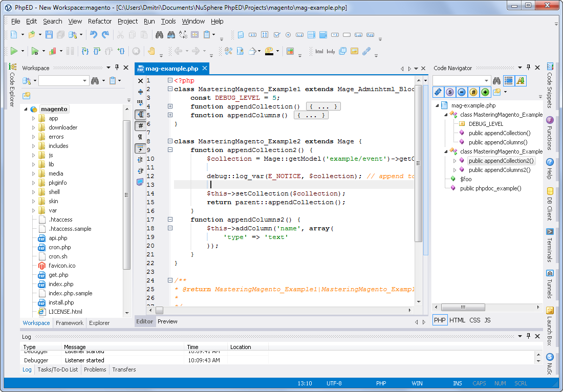Expand the app folder in the Workspace tree
This screenshot has height=392, width=563.
(x=33, y=118)
